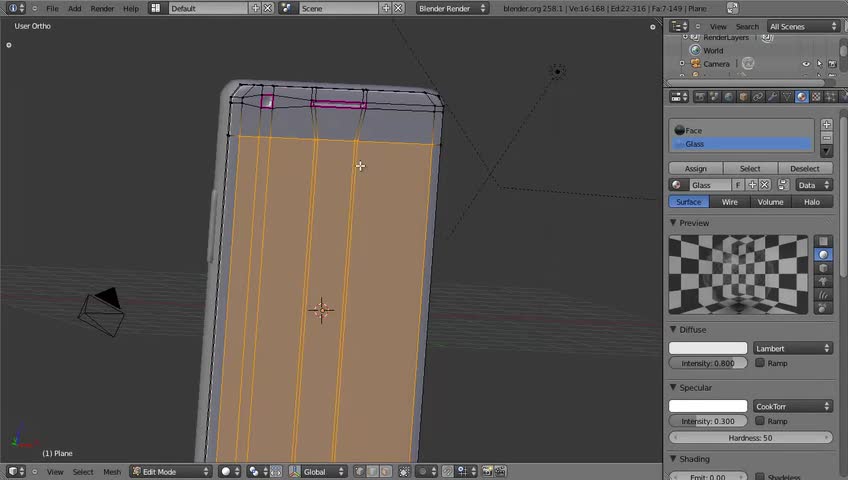
Task: Open the material link Data dropdown
Action: [x=813, y=185]
